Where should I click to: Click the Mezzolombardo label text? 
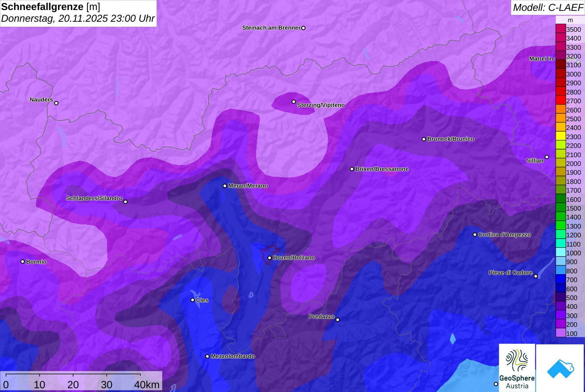[233, 356]
